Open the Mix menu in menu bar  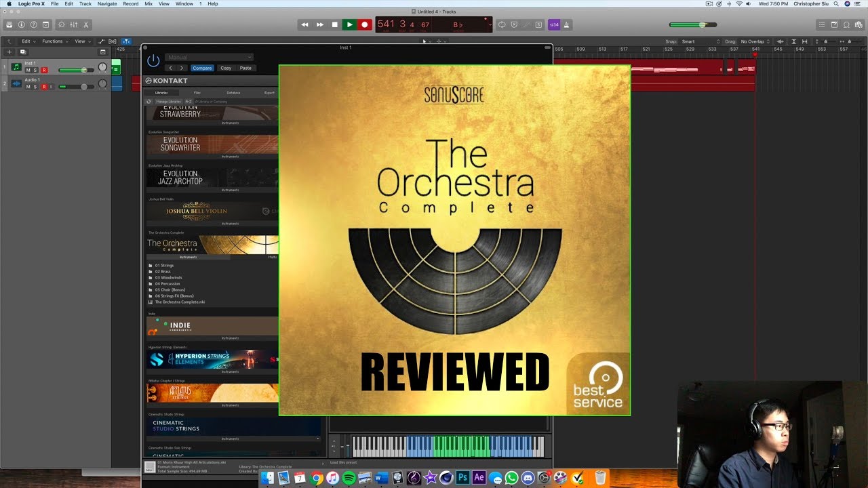click(x=149, y=3)
